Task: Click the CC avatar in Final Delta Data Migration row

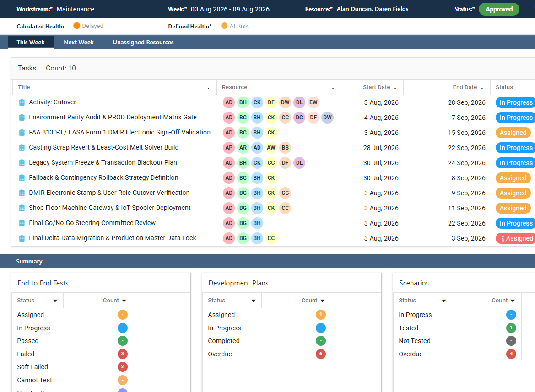Action: coord(271,238)
